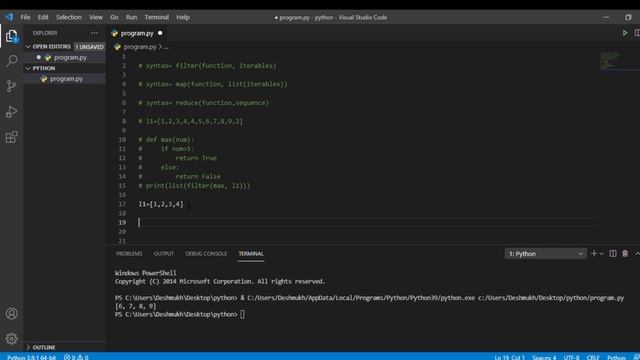Viewport: 640px width, 360px height.
Task: Minimize the VS Code window
Action: click(606, 17)
